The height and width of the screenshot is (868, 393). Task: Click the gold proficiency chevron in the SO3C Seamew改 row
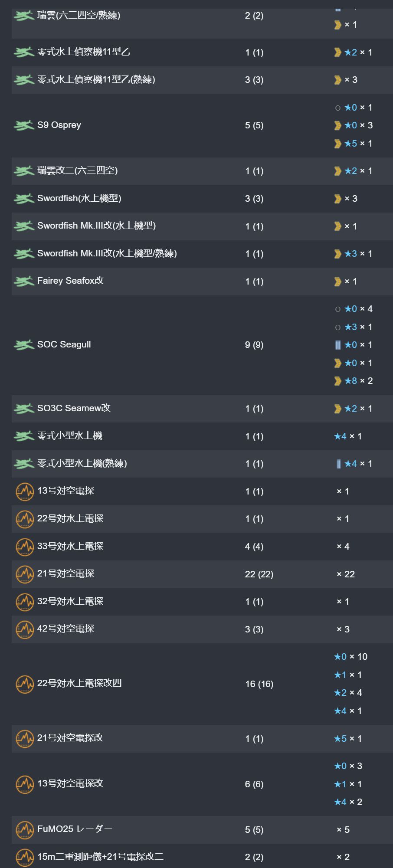[338, 409]
